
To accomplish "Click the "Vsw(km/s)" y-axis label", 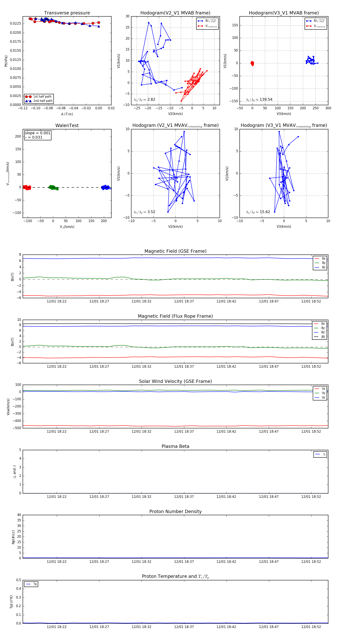I will (x=8, y=407).
